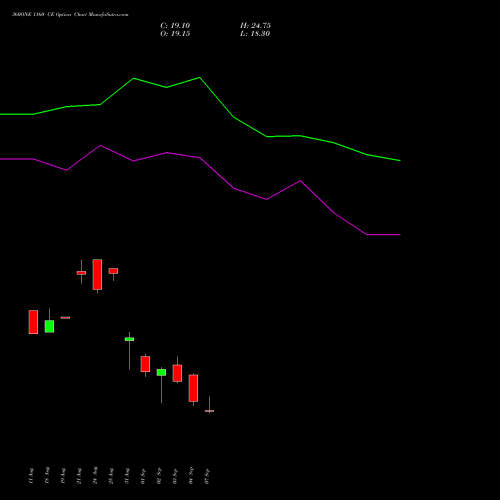500x500 pixels.
Task: Select the small green candle above 31 Aug
Action: point(129,339)
